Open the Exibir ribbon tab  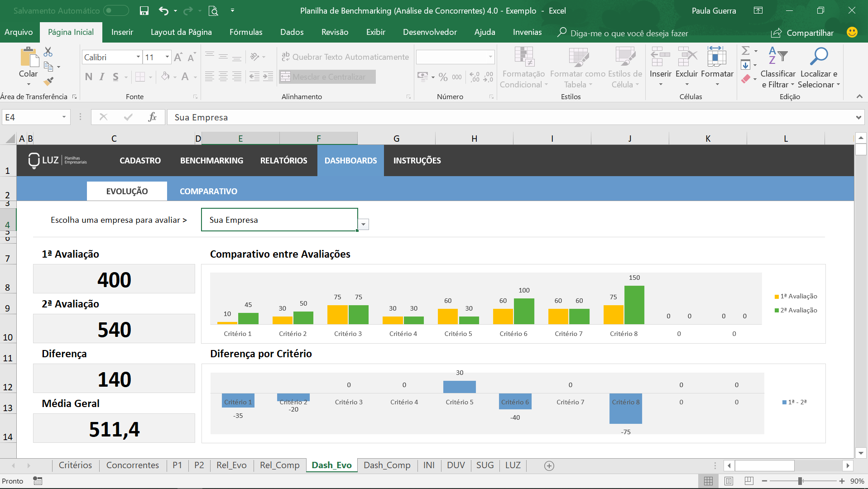pos(376,32)
